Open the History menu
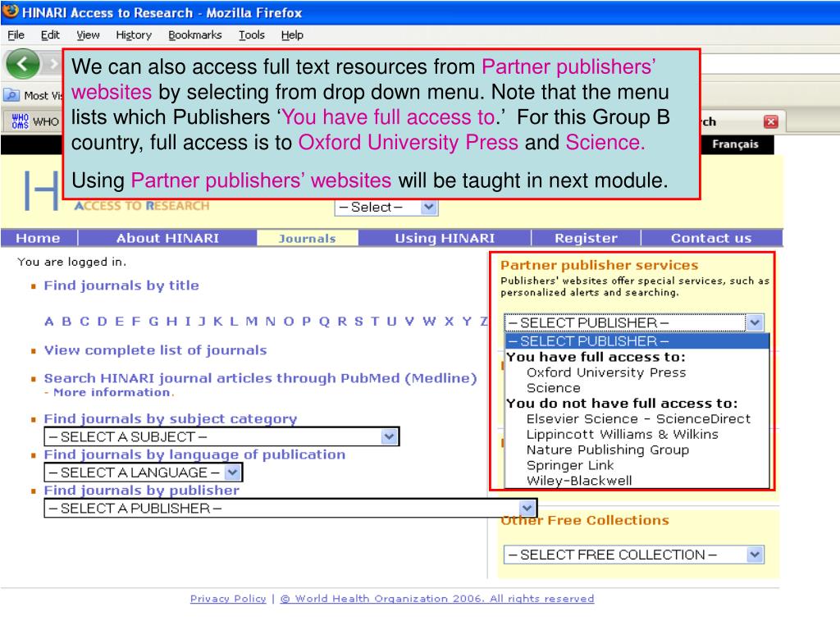This screenshot has height=630, width=840. click(134, 34)
